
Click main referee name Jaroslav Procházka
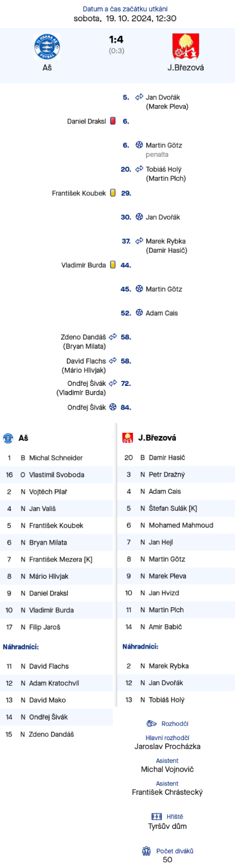point(168,746)
